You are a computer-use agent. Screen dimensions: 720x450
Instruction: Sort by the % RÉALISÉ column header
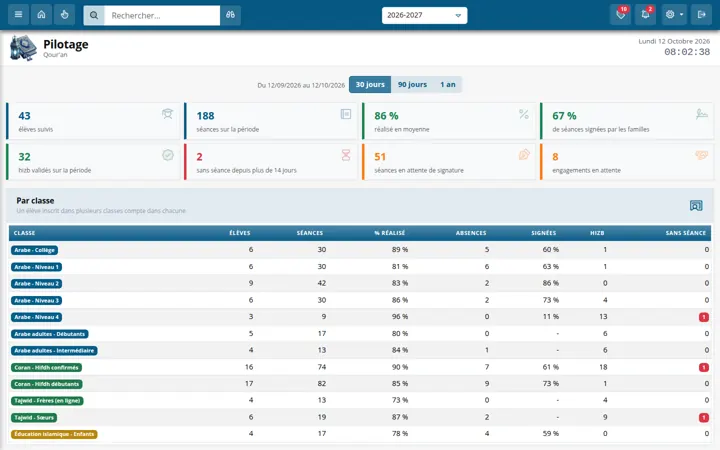[389, 233]
